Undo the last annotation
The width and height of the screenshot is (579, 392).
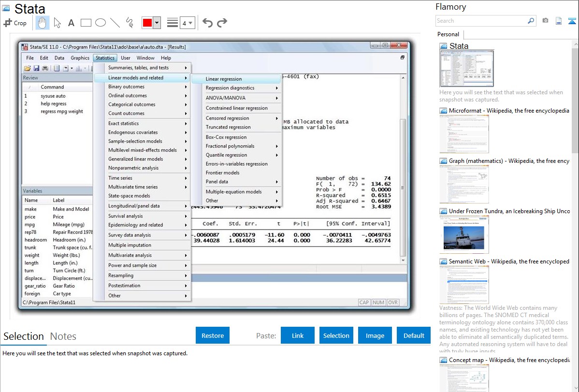pos(207,23)
